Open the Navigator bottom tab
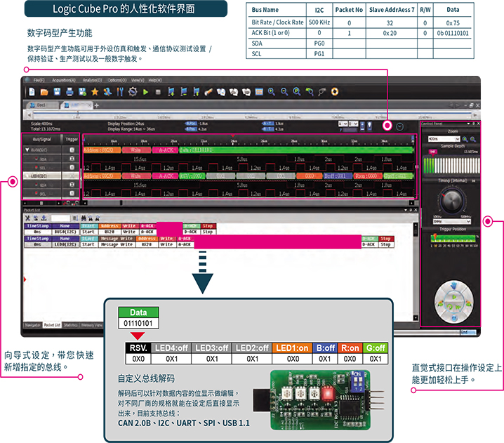This screenshot has height=443, width=504. [33, 325]
